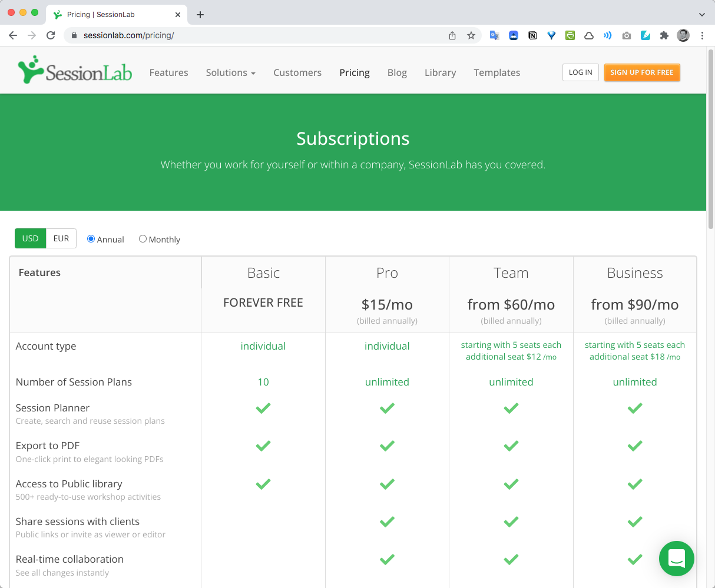Viewport: 715px width, 588px height.
Task: Click the Account type row label
Action: coord(46,346)
